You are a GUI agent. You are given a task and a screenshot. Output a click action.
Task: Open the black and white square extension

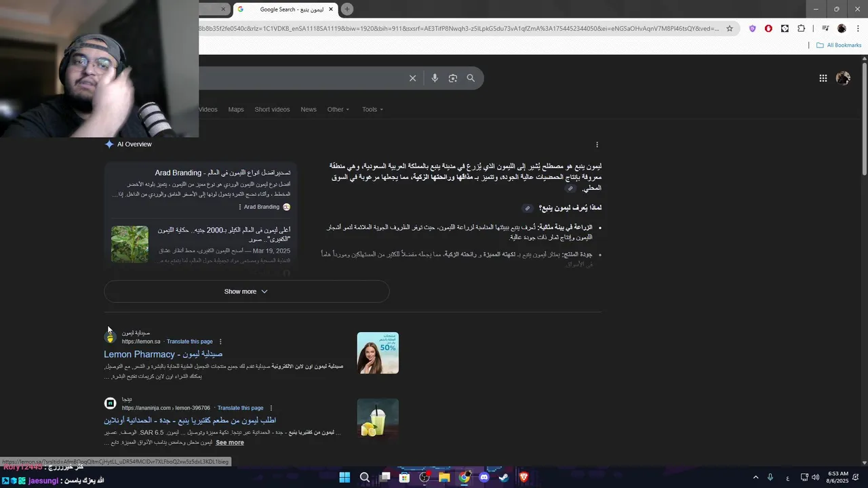tap(785, 28)
